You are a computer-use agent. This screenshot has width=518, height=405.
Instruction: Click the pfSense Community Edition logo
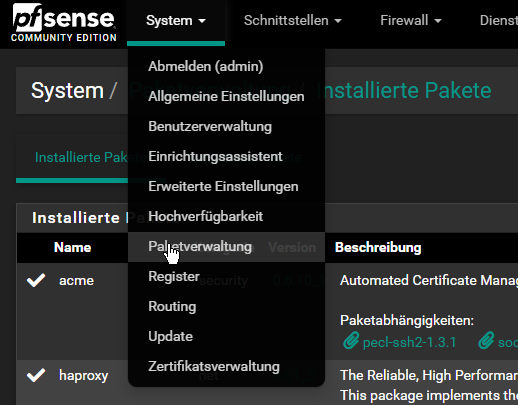[x=64, y=23]
